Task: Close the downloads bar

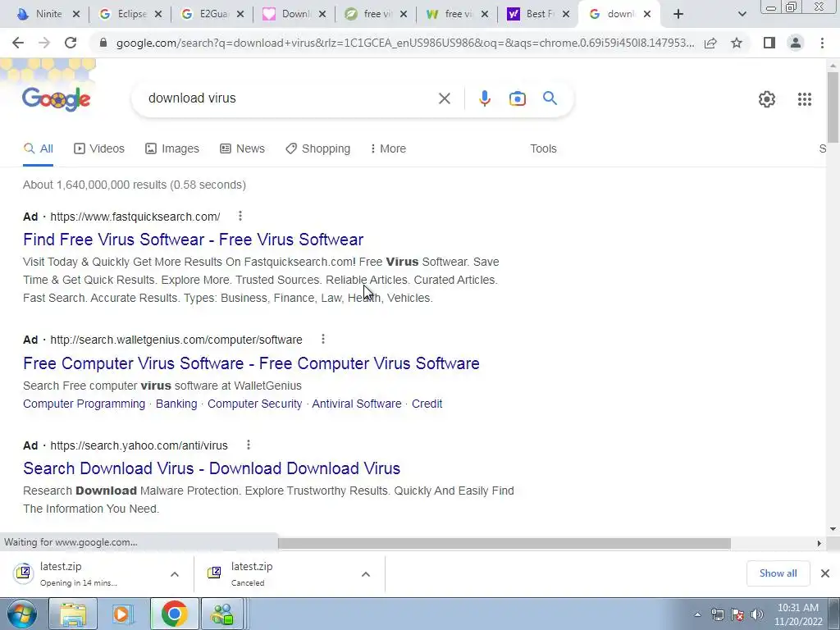Action: click(x=825, y=573)
